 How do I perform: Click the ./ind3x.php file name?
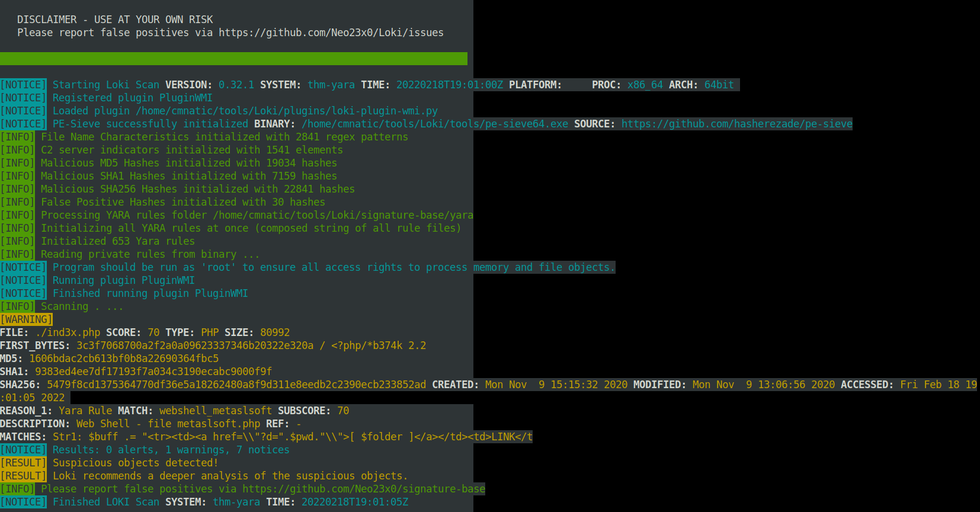pyautogui.click(x=68, y=332)
